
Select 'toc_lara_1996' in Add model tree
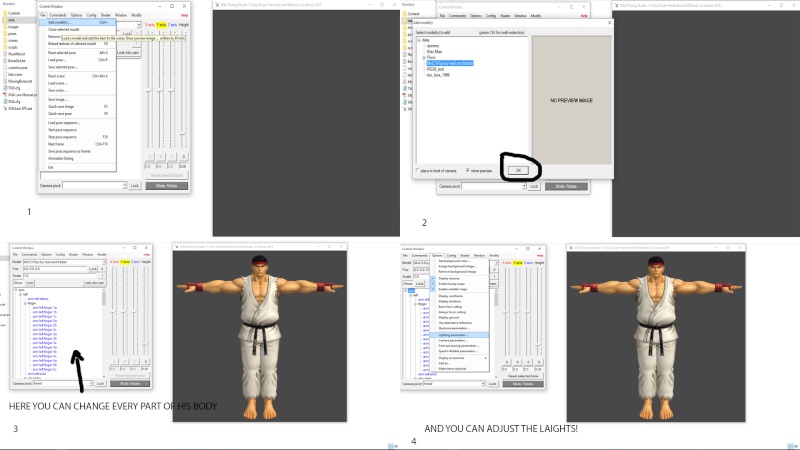[x=438, y=75]
